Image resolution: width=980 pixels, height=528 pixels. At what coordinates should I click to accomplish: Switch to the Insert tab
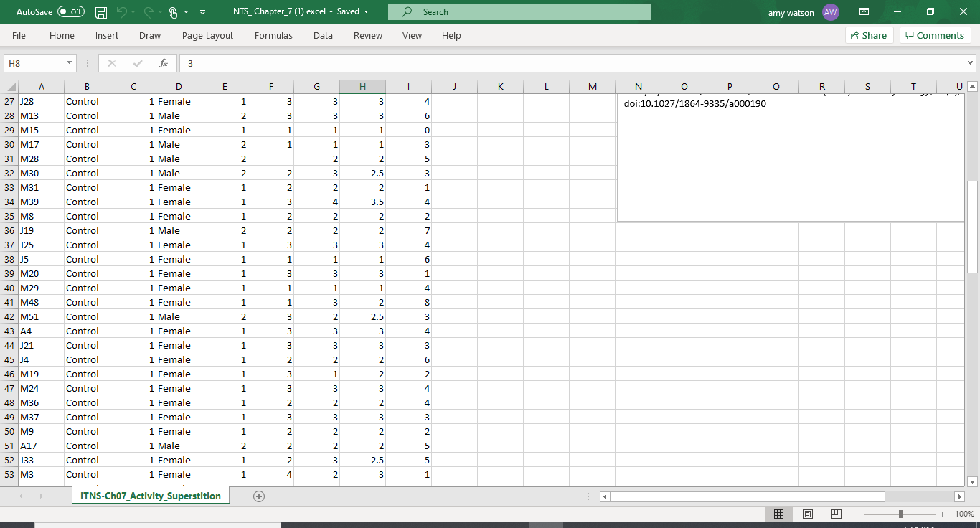107,36
